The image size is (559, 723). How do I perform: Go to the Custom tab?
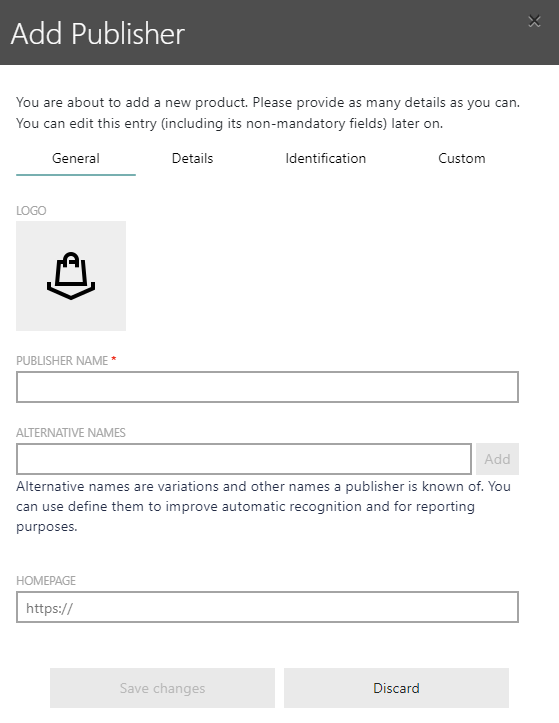click(461, 159)
